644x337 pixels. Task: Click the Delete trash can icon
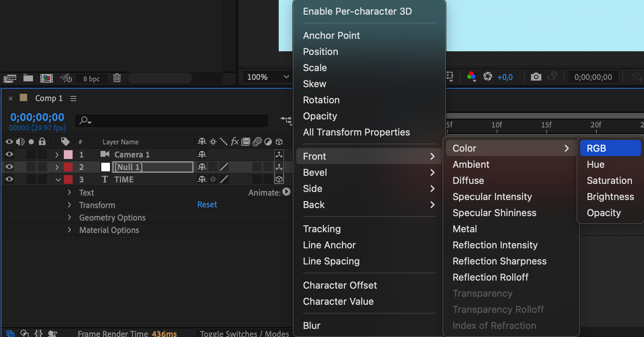coord(117,78)
